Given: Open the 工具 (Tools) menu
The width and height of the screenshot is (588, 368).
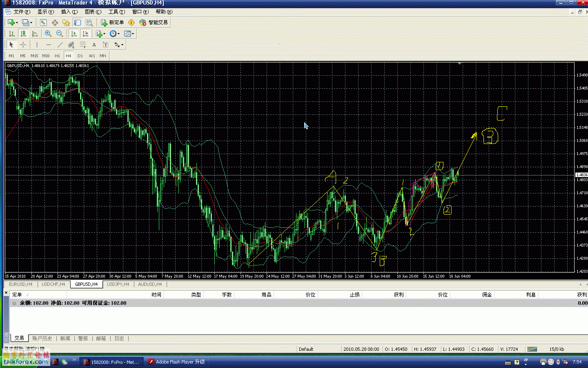Looking at the screenshot, I should click(x=116, y=12).
